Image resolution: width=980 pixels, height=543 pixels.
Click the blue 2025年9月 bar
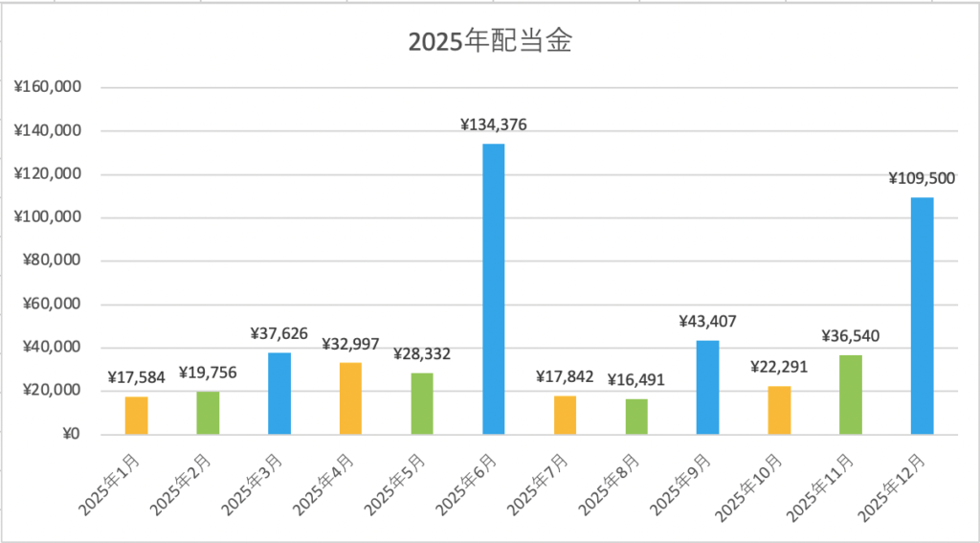(707, 388)
